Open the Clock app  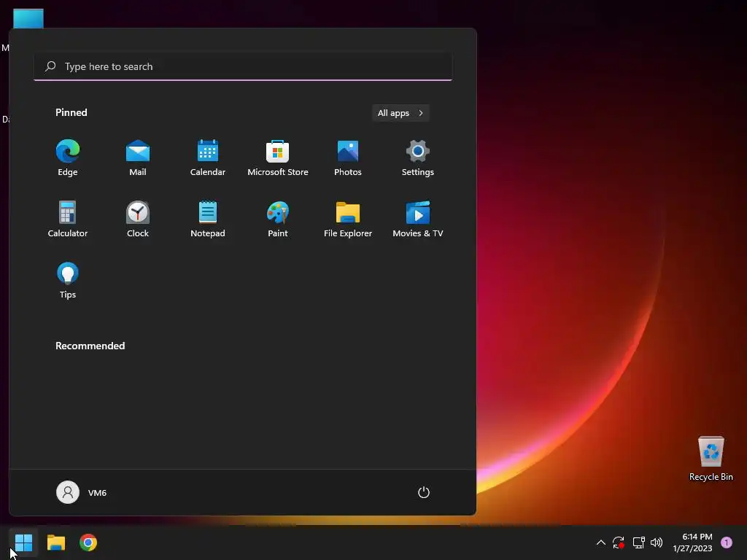138,219
